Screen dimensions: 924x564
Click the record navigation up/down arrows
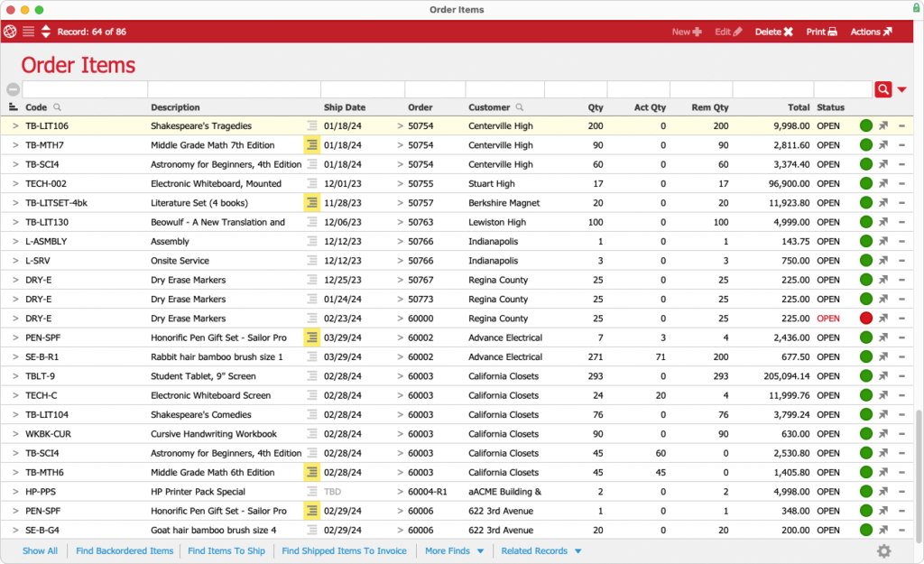46,30
